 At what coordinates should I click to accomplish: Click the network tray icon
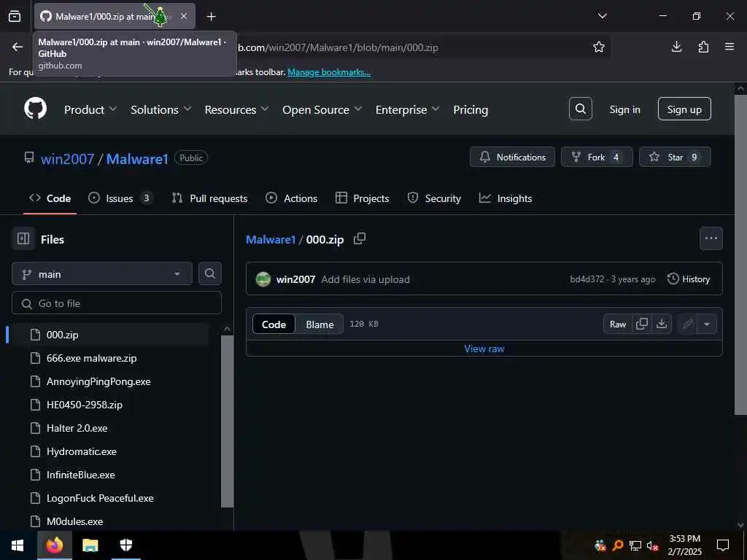pyautogui.click(x=635, y=545)
